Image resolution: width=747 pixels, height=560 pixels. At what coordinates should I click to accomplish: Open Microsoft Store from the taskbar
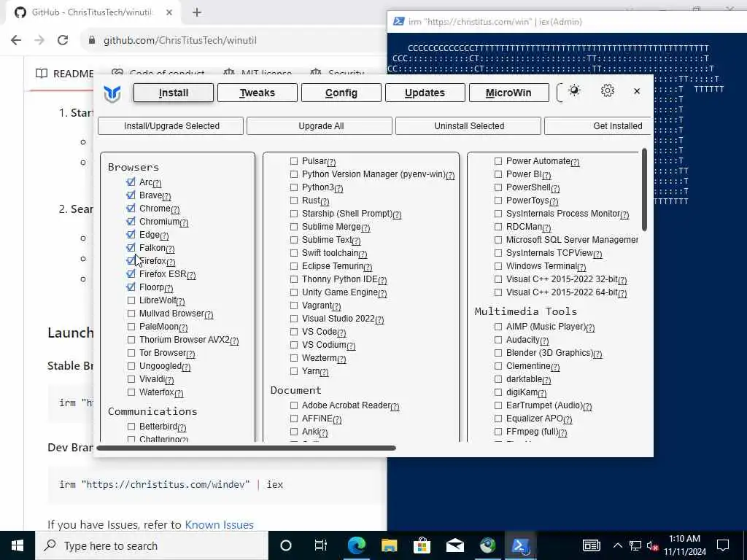coord(422,545)
